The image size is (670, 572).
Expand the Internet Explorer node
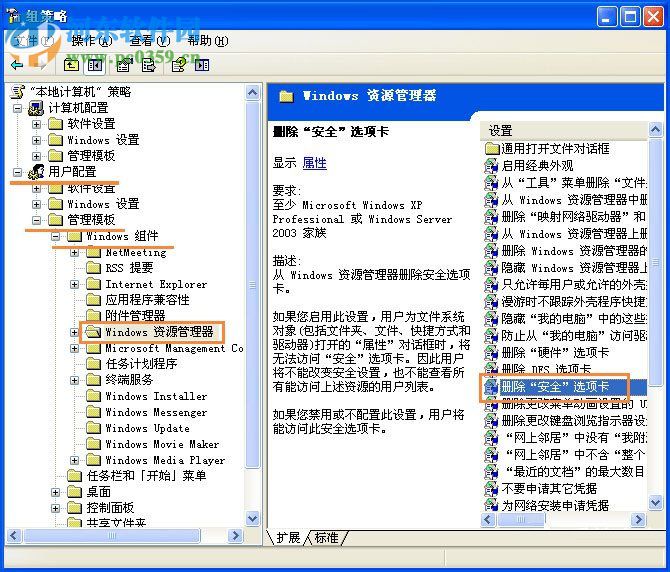coord(74,285)
